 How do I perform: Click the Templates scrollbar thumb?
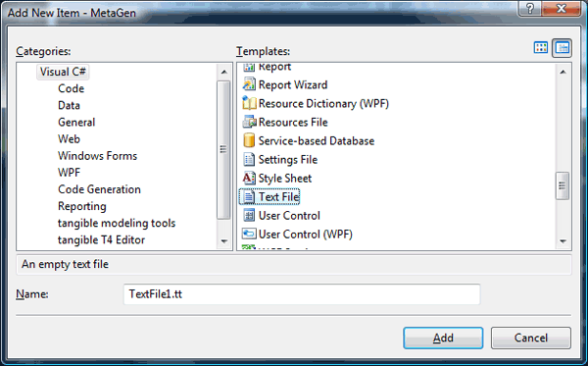coord(563,185)
